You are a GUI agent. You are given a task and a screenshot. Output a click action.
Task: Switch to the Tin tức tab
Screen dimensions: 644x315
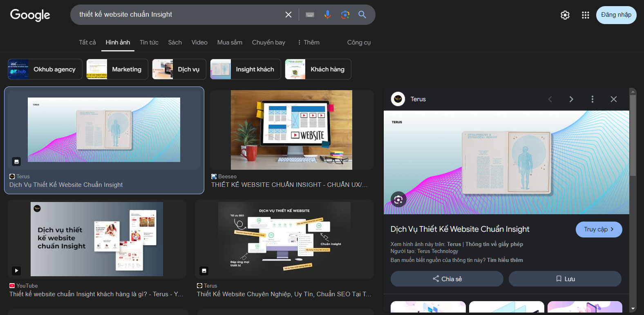149,42
